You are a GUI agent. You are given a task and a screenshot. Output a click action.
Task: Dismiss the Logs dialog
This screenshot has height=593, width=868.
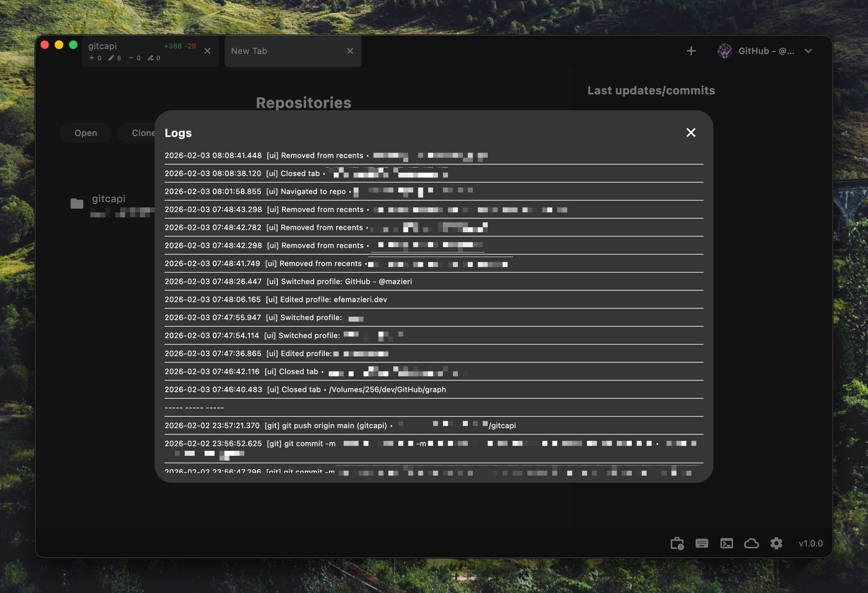pyautogui.click(x=691, y=133)
